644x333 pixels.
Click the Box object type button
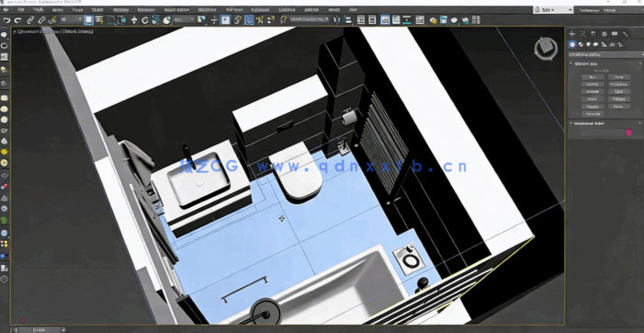click(x=593, y=77)
